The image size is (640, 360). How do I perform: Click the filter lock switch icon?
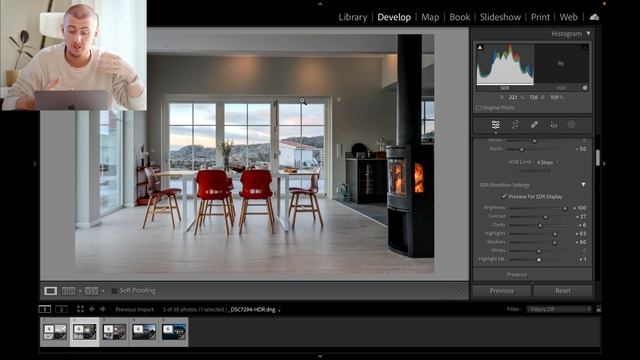tap(598, 309)
